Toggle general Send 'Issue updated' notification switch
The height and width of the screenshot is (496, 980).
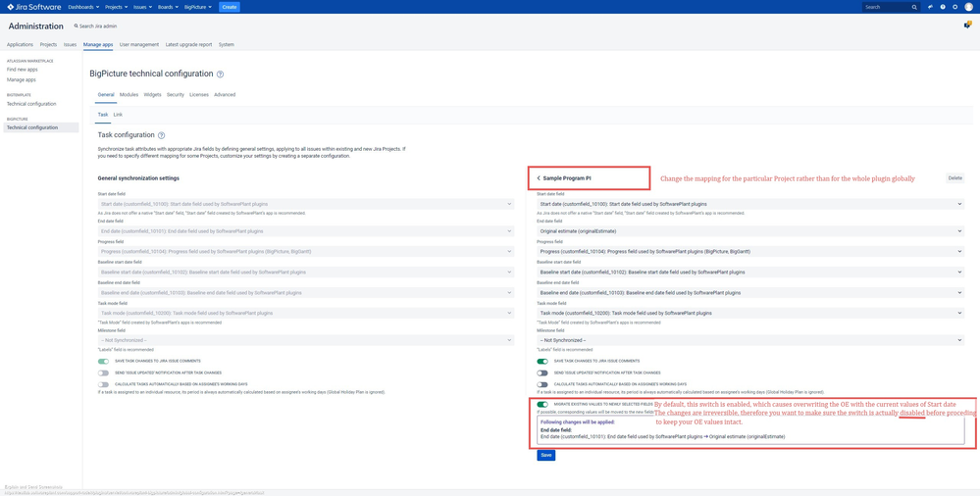click(x=103, y=372)
